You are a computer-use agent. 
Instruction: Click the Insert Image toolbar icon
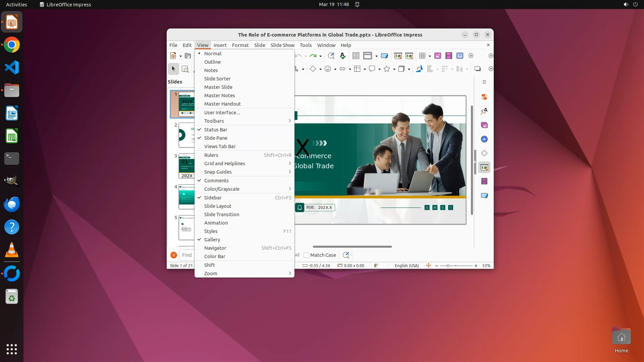[x=437, y=56]
